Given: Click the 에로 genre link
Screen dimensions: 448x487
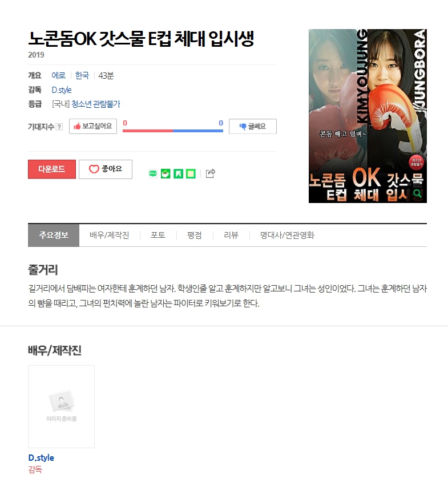Looking at the screenshot, I should tap(58, 75).
